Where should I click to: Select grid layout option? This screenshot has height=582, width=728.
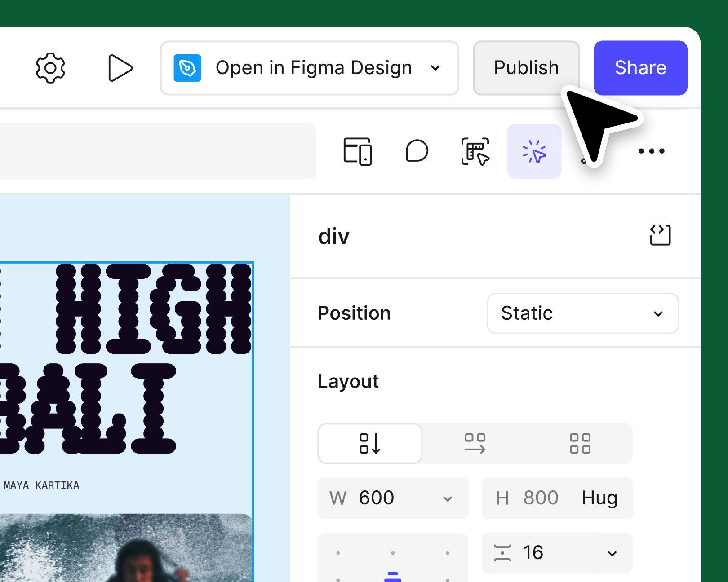[x=580, y=443]
